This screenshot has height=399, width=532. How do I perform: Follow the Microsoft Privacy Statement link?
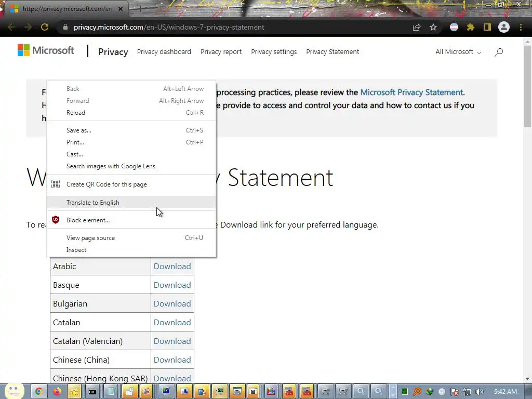411,92
